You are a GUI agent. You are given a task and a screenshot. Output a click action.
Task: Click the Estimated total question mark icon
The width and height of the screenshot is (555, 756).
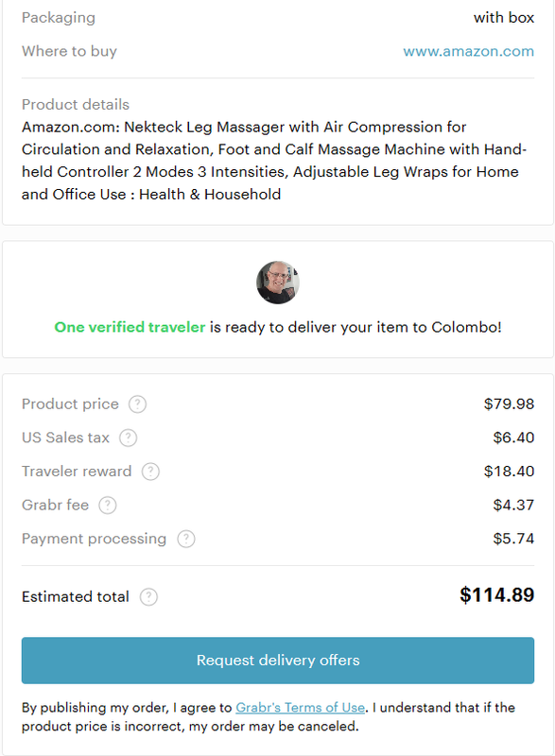[148, 597]
